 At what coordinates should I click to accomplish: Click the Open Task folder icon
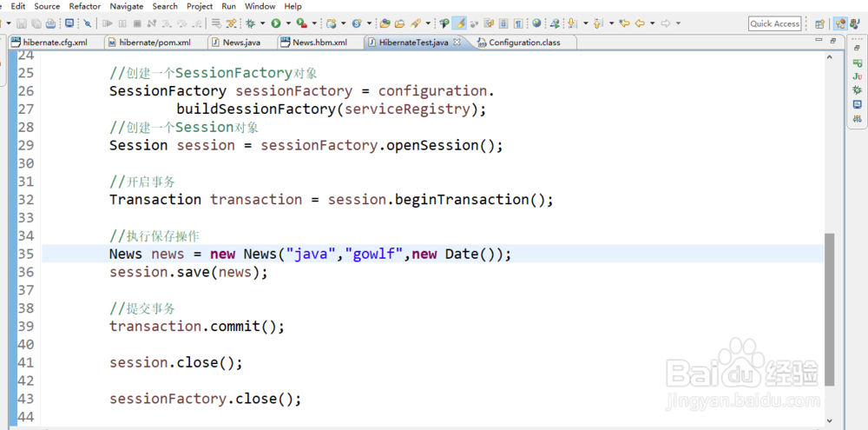coord(399,23)
